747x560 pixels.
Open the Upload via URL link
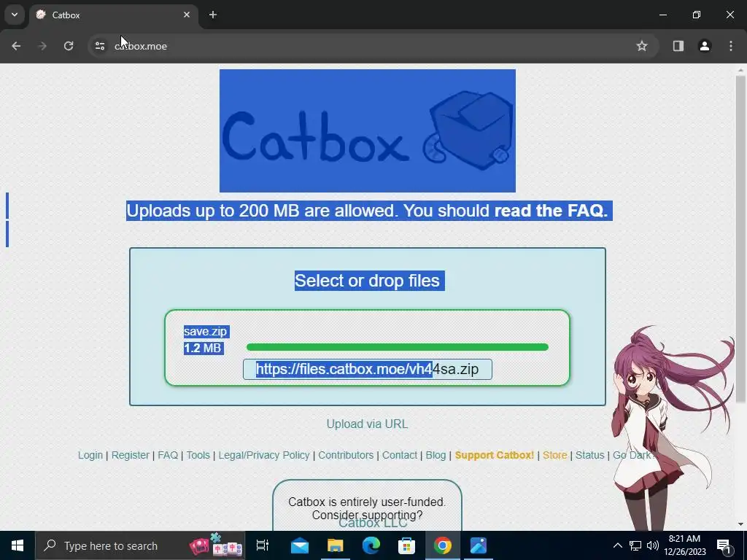coord(368,424)
